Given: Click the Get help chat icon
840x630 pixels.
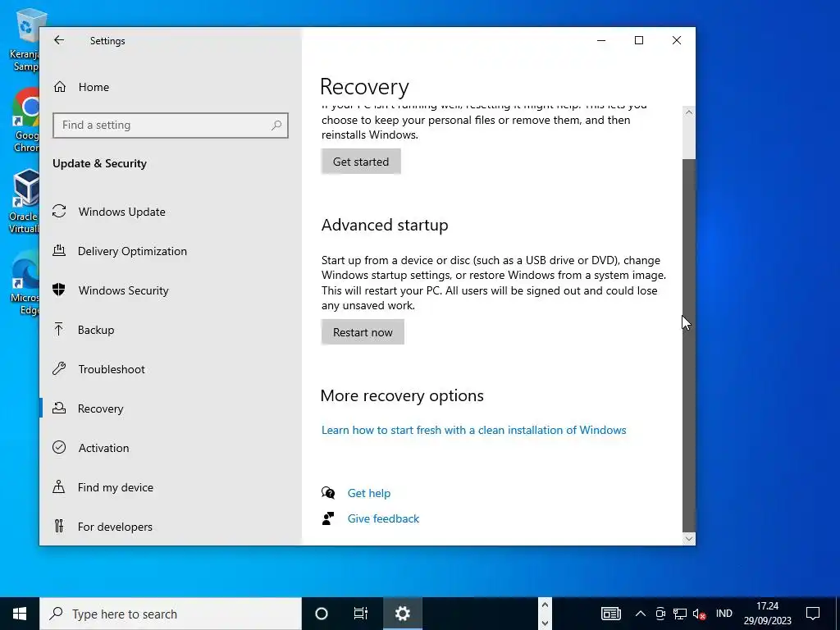Looking at the screenshot, I should pyautogui.click(x=328, y=493).
